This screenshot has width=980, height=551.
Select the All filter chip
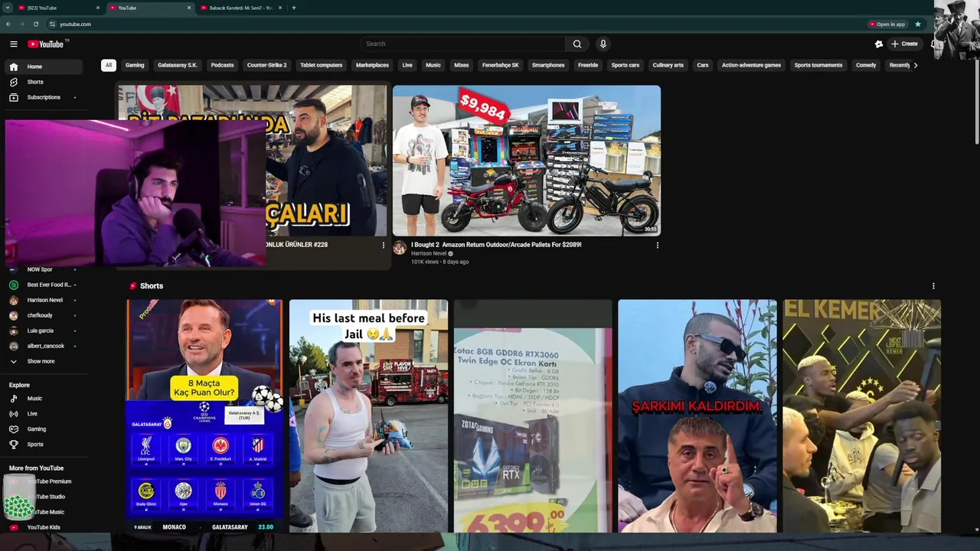[109, 65]
